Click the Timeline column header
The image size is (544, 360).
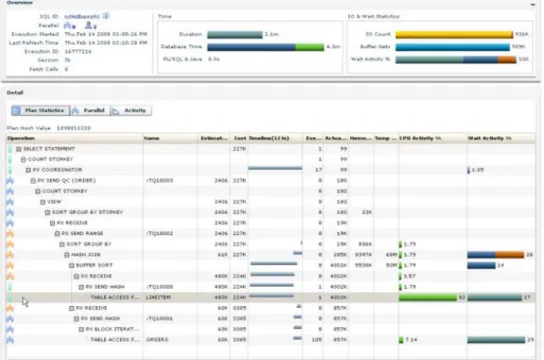click(275, 138)
